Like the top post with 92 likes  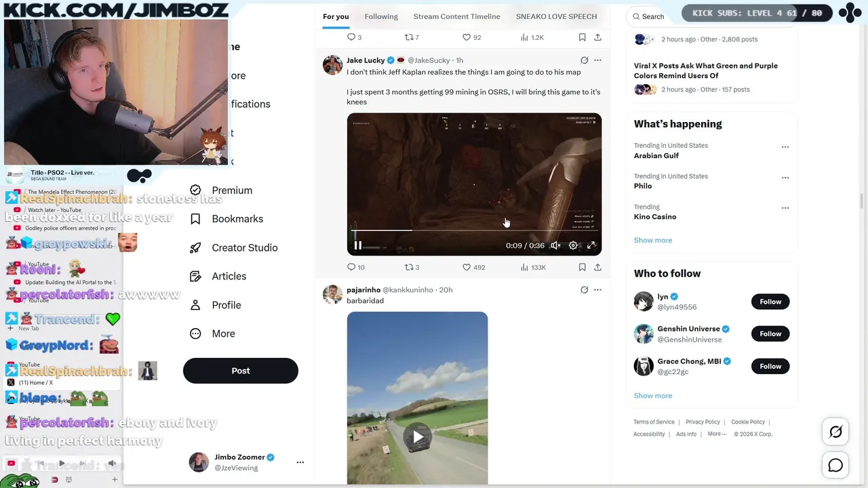pos(471,37)
